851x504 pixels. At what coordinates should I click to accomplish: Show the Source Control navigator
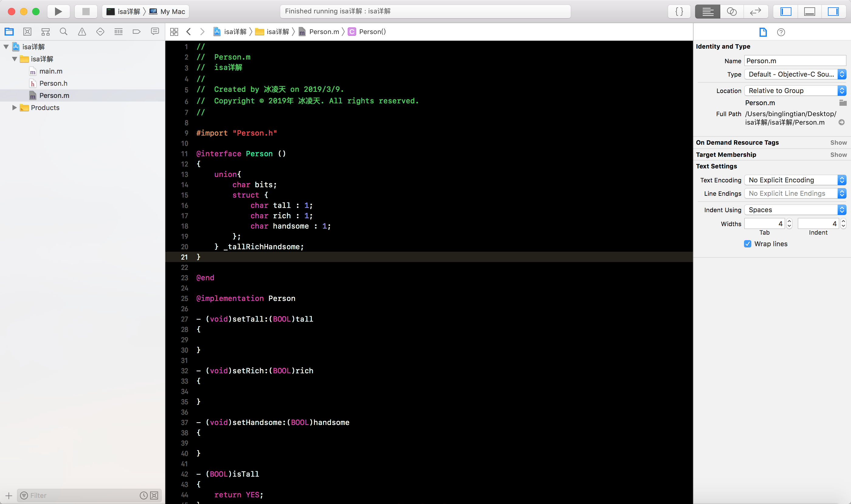pos(27,32)
